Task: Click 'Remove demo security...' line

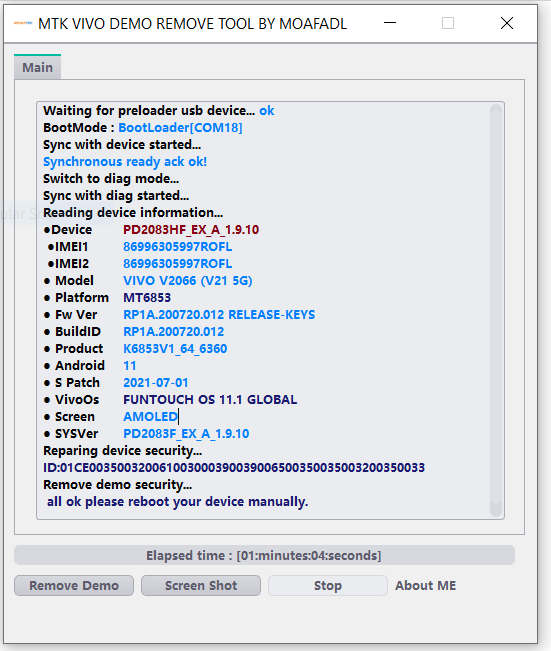Action: (x=118, y=485)
